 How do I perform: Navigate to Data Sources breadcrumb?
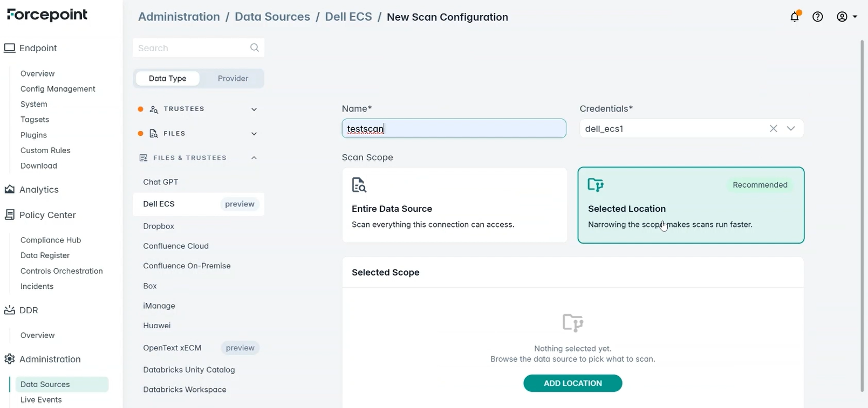point(272,17)
